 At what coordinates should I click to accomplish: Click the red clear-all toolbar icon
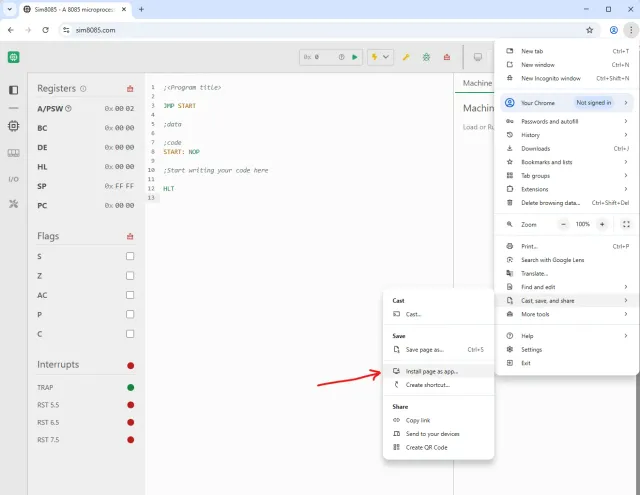tap(447, 57)
